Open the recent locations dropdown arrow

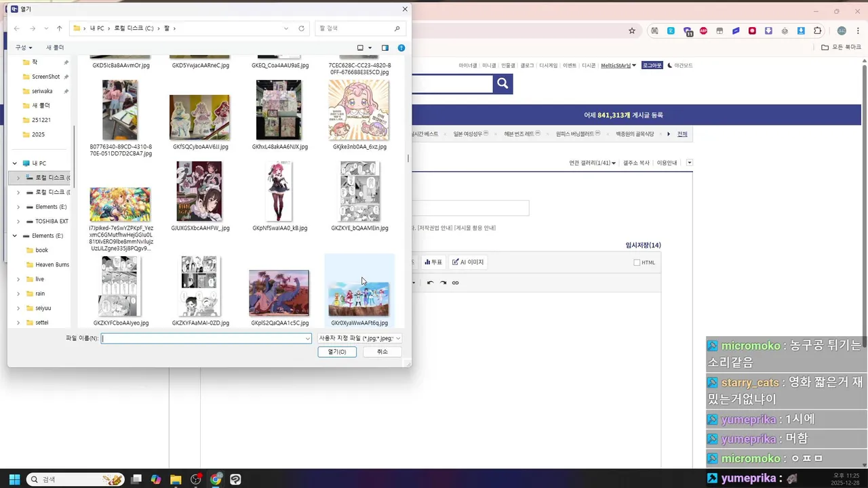pyautogui.click(x=46, y=28)
